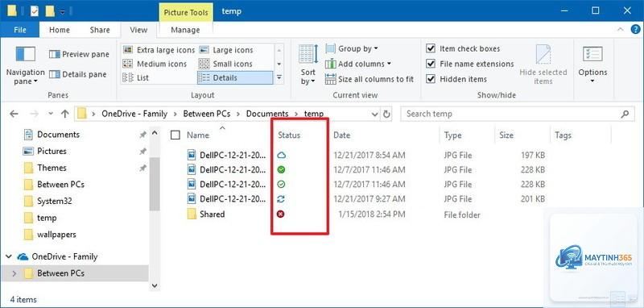The width and height of the screenshot is (644, 308).
Task: Click Hide selected items button
Action: pos(543,65)
